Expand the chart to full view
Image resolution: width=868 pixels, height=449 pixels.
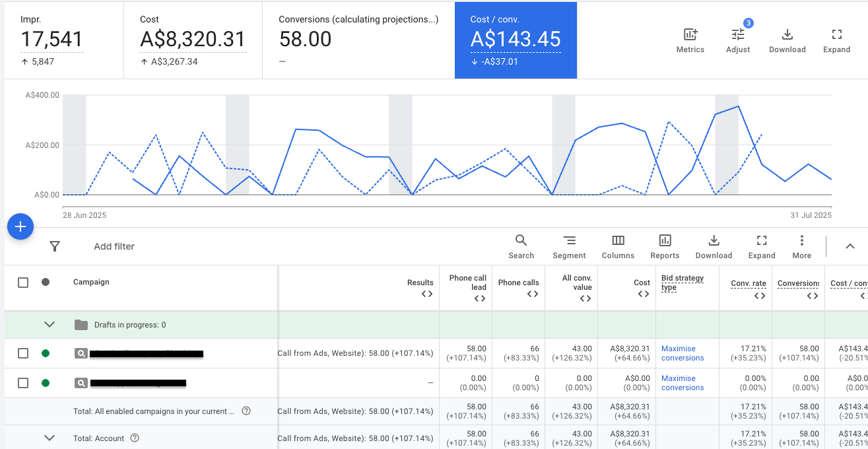tap(836, 40)
